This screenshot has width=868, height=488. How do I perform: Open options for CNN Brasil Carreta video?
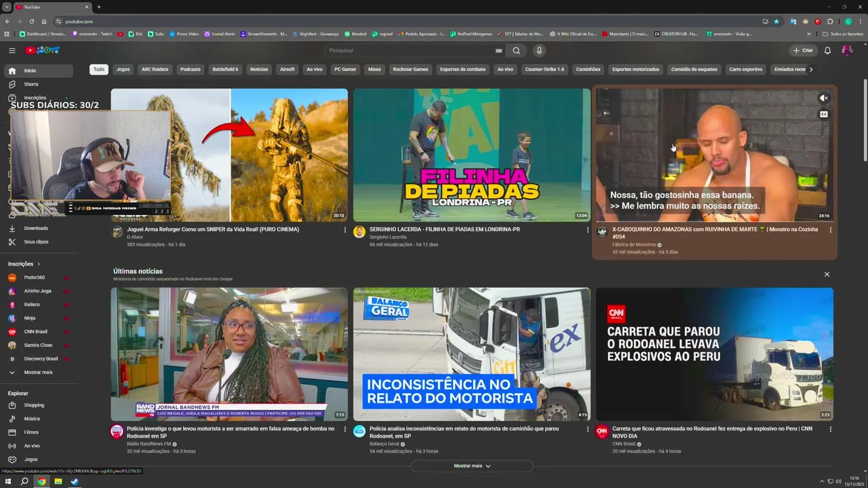point(830,429)
